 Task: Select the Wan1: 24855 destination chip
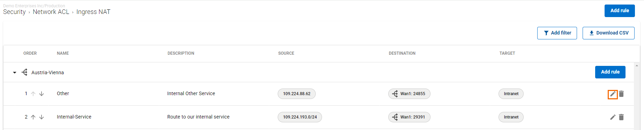point(409,94)
